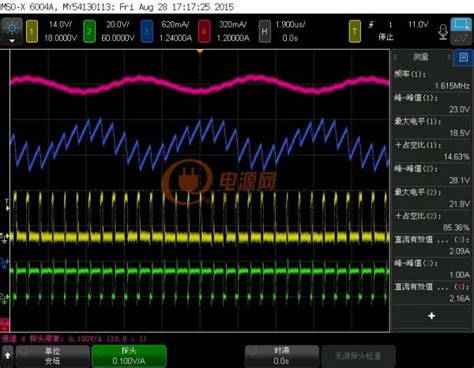The height and width of the screenshot is (368, 474).
Task: Open the horizontal H timebase badge
Action: click(x=264, y=31)
